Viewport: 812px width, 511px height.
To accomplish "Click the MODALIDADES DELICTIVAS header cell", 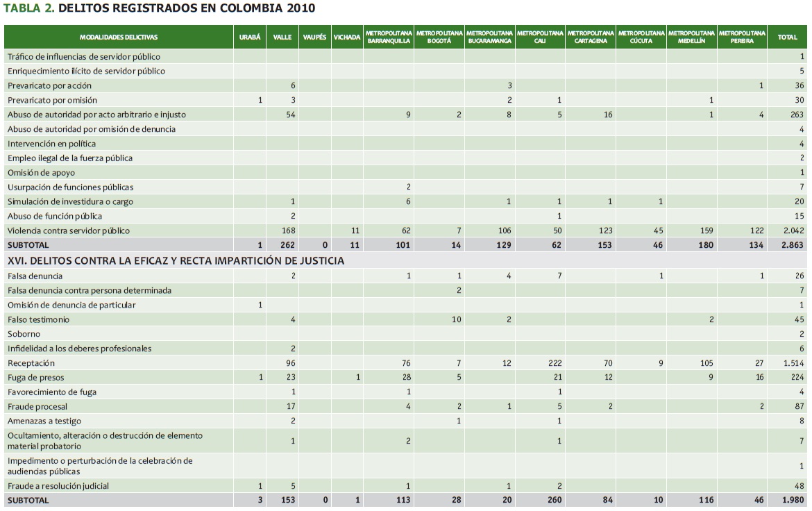I will point(119,37).
